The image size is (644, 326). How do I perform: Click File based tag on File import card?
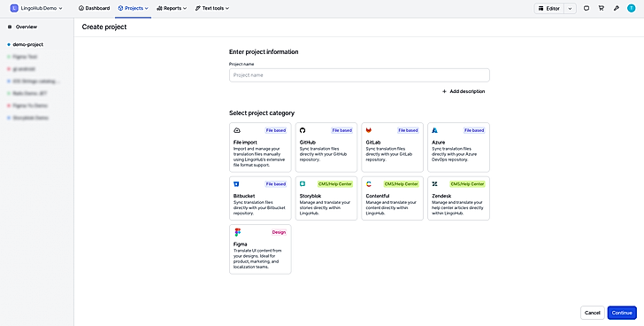276,130
